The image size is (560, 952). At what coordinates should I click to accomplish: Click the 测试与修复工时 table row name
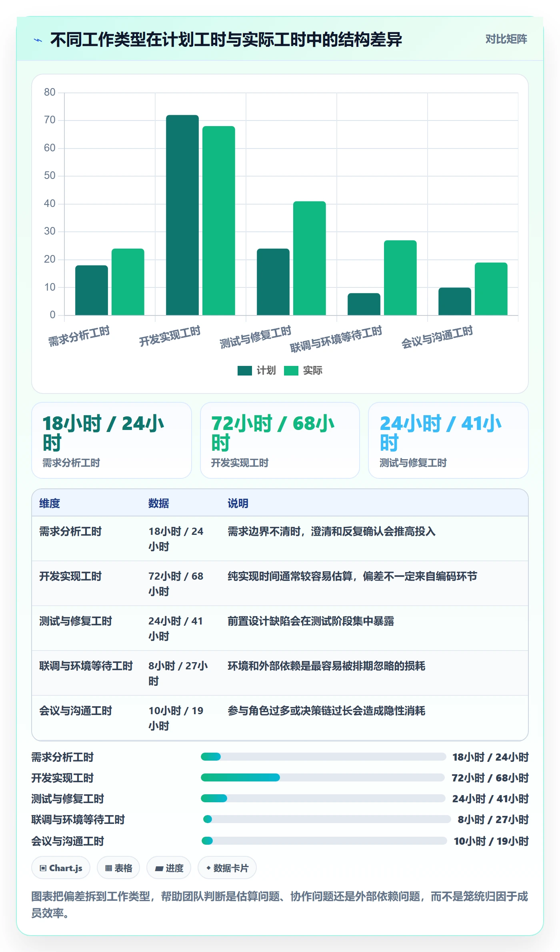pos(76,621)
